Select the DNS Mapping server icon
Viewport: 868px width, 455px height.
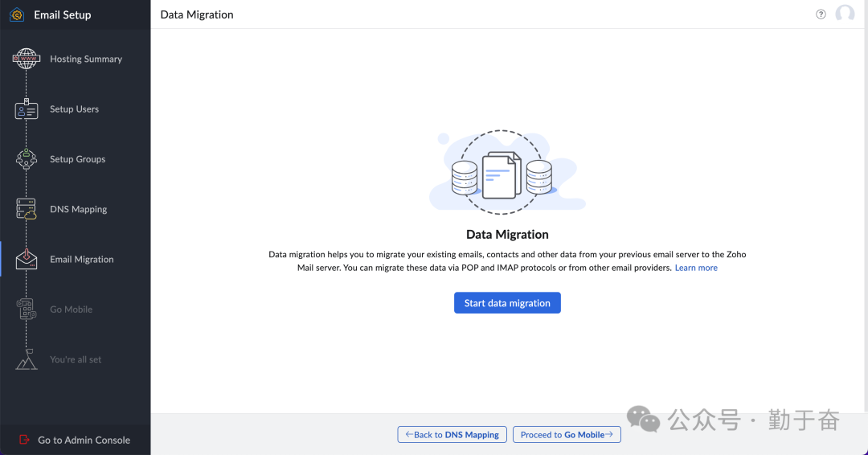click(27, 209)
